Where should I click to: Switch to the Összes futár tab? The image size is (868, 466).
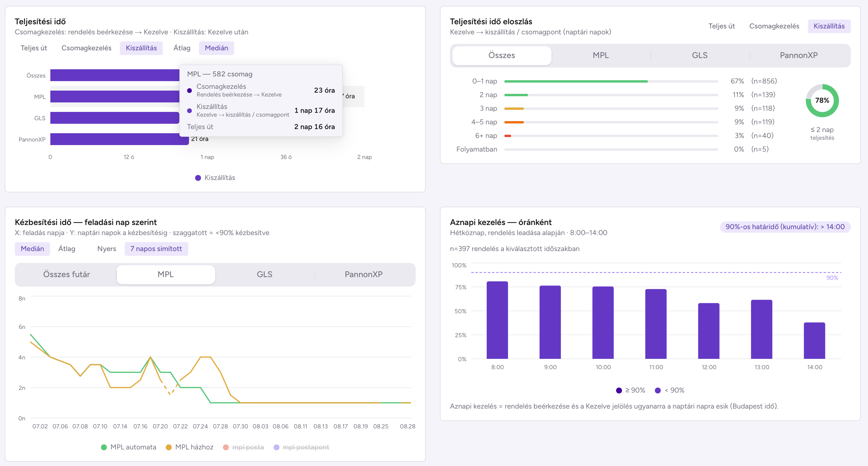coord(66,275)
